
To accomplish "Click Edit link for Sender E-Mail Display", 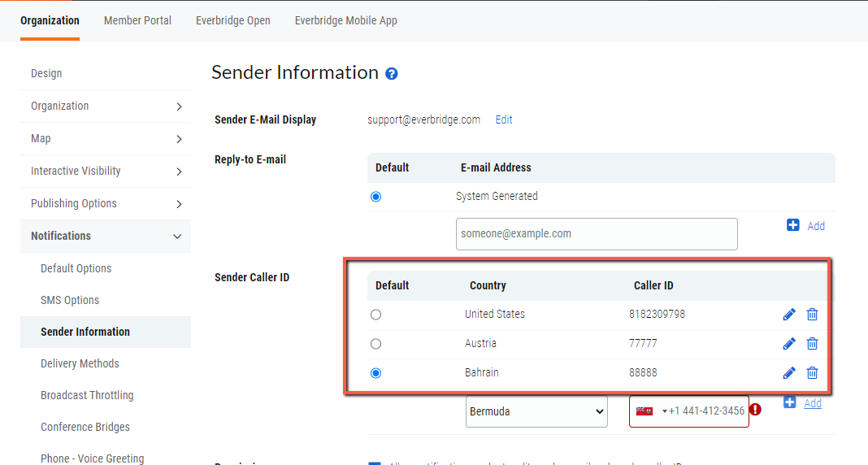I will (504, 120).
